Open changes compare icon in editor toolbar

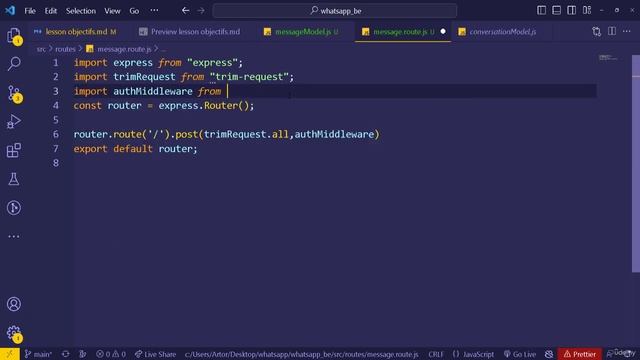click(597, 31)
